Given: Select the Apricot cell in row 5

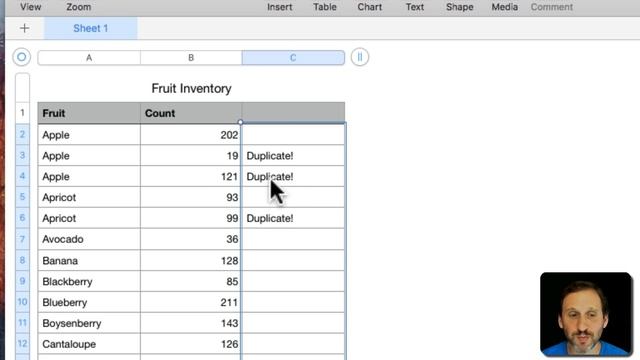Looking at the screenshot, I should point(89,197).
